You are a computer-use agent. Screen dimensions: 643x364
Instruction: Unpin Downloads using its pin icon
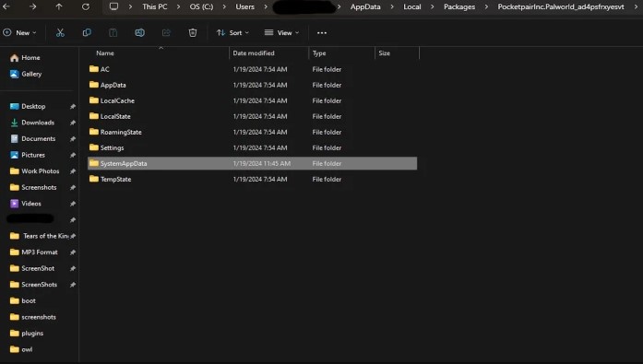(x=73, y=123)
